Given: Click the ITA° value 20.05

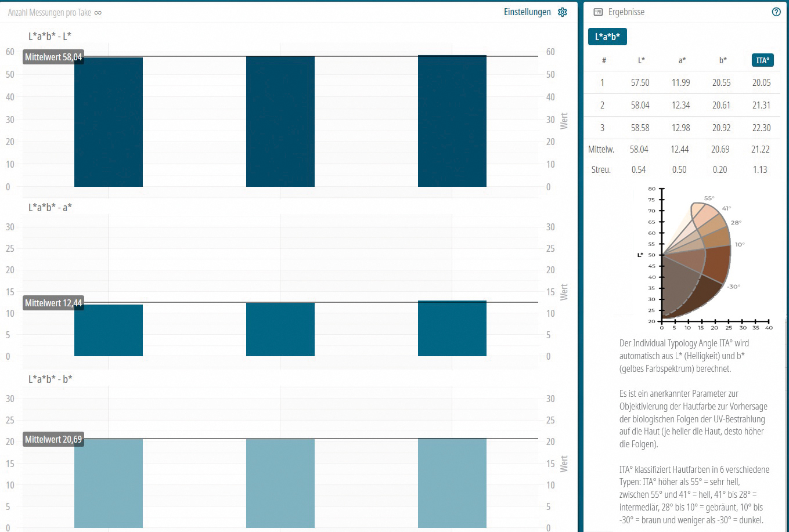Looking at the screenshot, I should click(x=761, y=82).
